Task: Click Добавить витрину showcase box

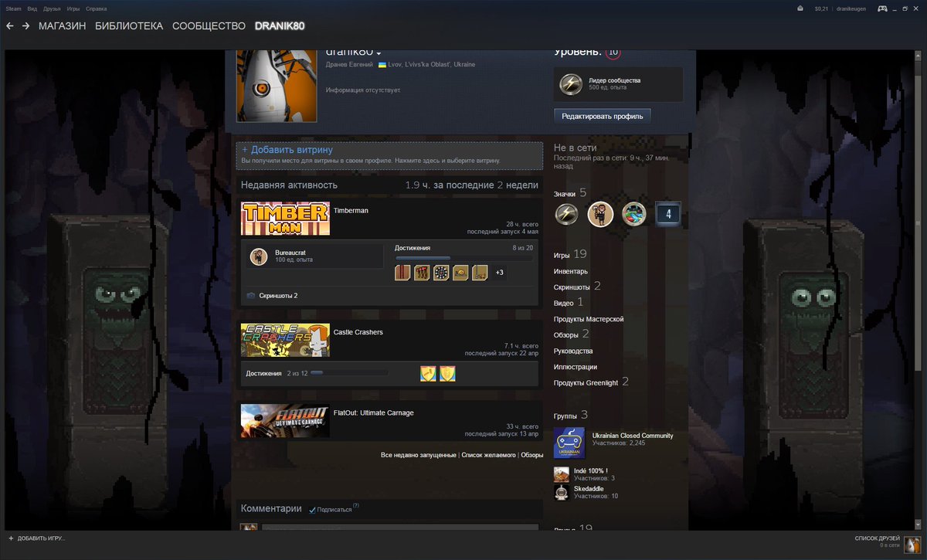Action: pos(389,155)
